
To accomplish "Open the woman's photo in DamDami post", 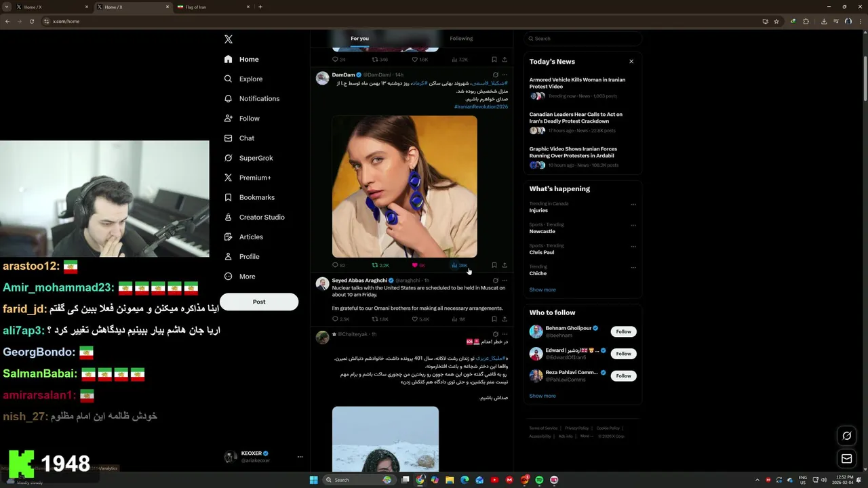I will [x=404, y=186].
